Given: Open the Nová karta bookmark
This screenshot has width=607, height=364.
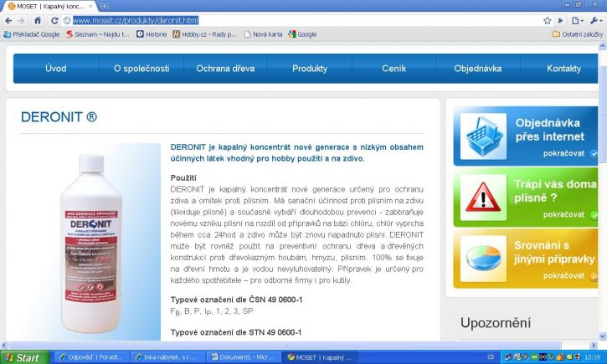Looking at the screenshot, I should point(263,34).
